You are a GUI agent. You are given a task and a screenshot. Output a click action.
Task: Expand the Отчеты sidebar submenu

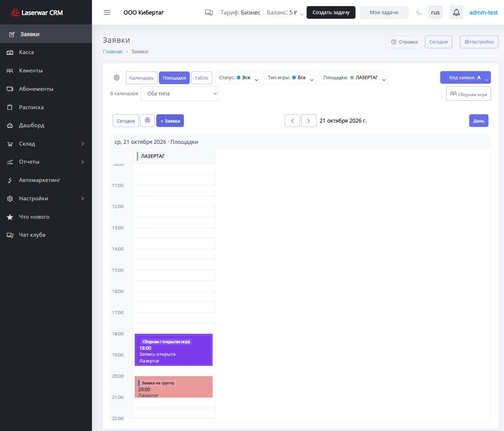pyautogui.click(x=46, y=162)
